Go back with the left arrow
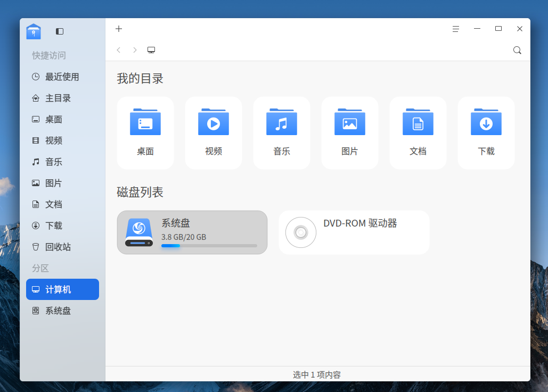 point(118,50)
